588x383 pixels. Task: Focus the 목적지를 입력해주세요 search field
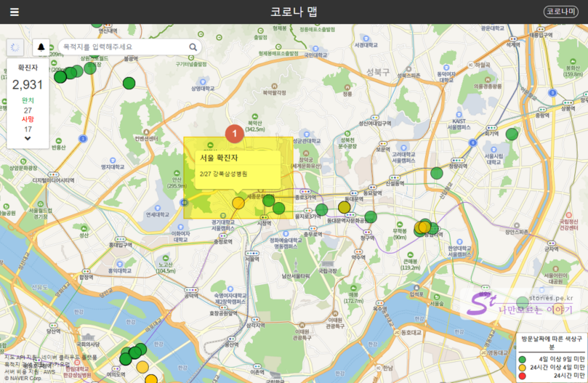tap(125, 47)
